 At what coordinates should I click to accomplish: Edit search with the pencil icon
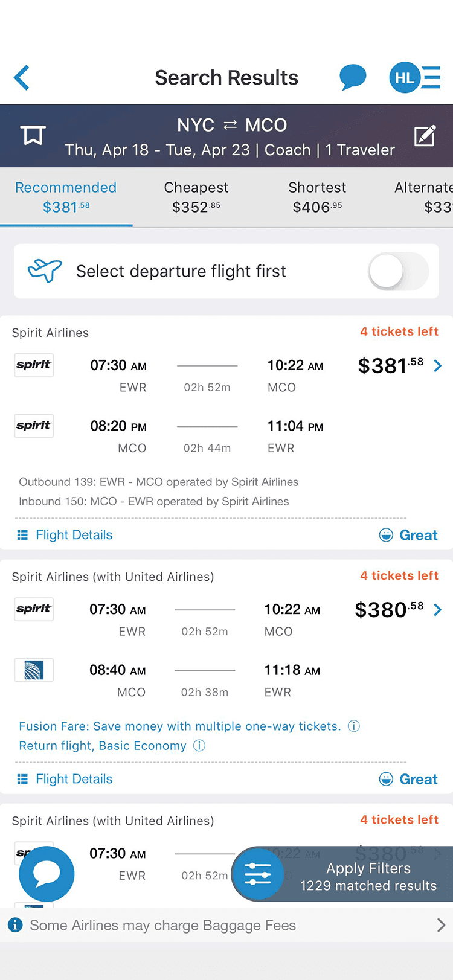[425, 135]
